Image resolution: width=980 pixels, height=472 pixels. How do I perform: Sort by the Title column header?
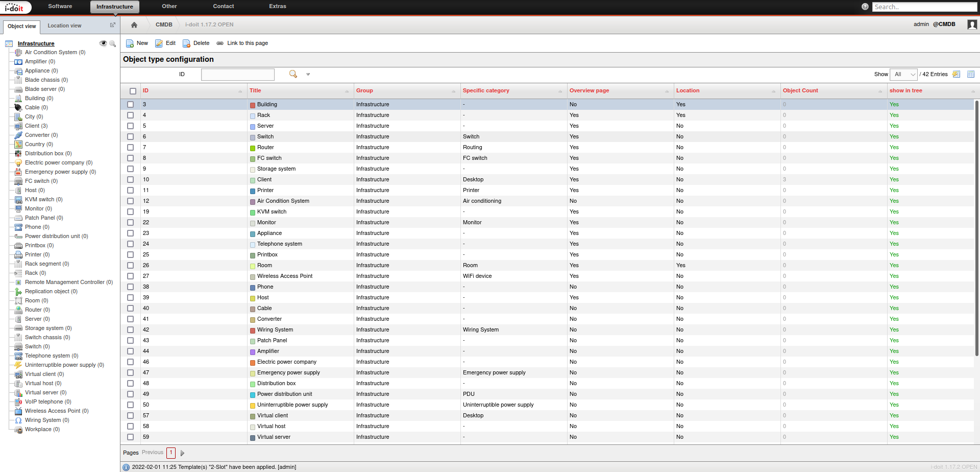click(x=255, y=91)
